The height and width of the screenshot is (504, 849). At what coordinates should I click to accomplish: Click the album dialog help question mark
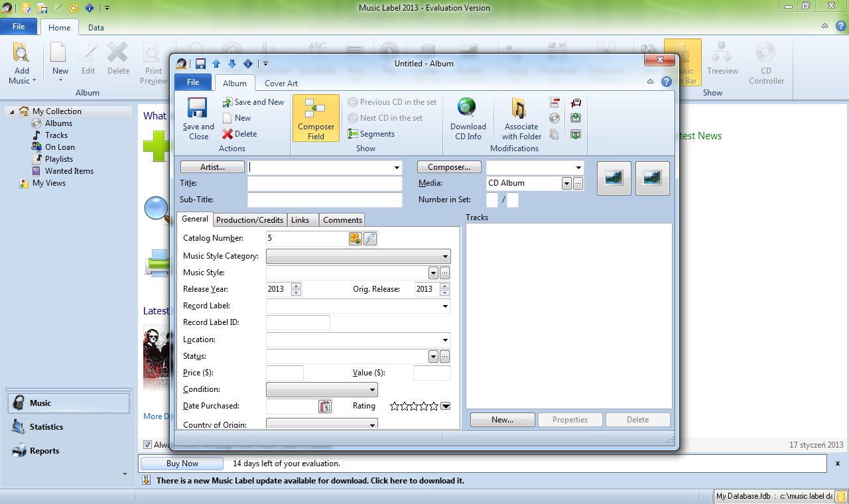tap(667, 82)
